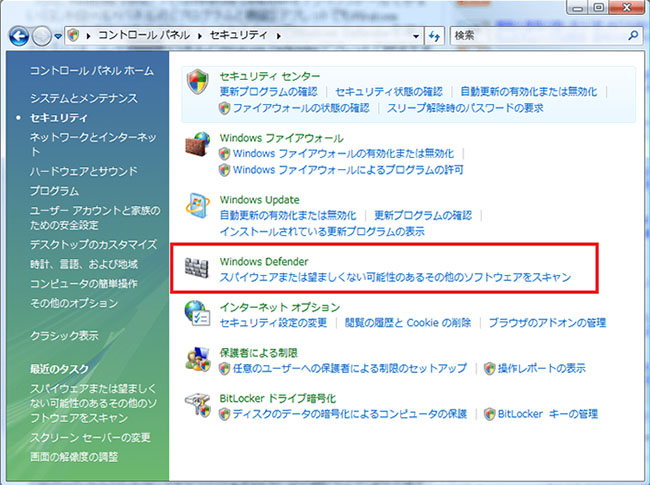
Task: Expand the arrow between コントロール パネル and セキュリティ
Action: coord(200,36)
